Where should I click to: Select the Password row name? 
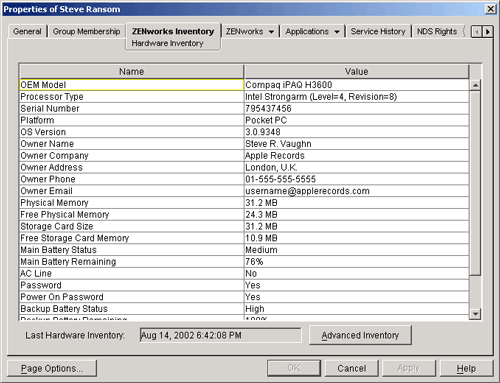pyautogui.click(x=131, y=285)
